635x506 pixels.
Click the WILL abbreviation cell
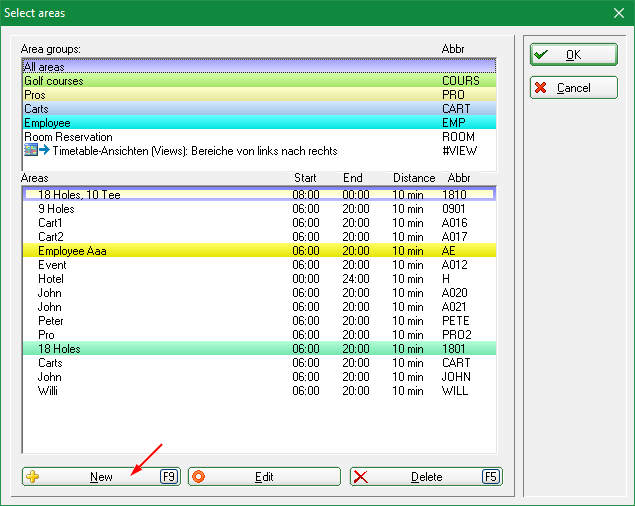(455, 391)
